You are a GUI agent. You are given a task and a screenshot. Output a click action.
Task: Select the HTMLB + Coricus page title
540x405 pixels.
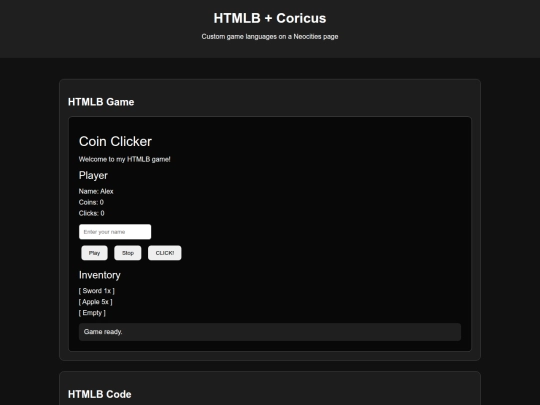tap(270, 18)
